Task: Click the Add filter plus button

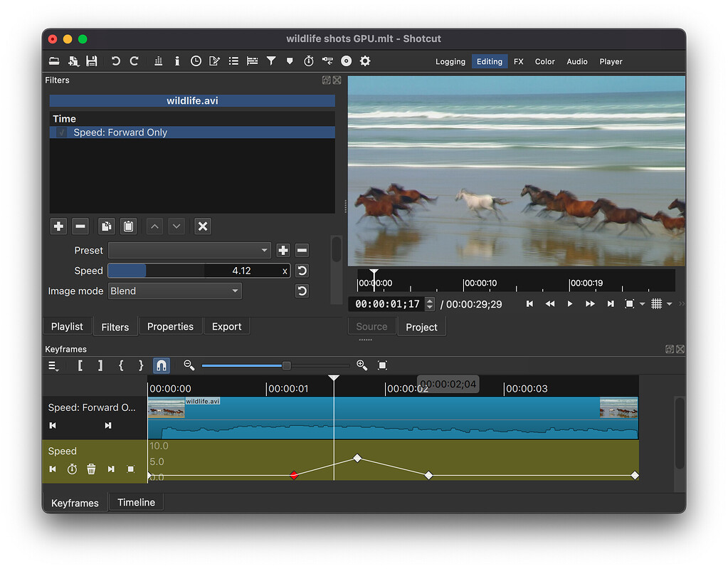Action: click(x=58, y=226)
